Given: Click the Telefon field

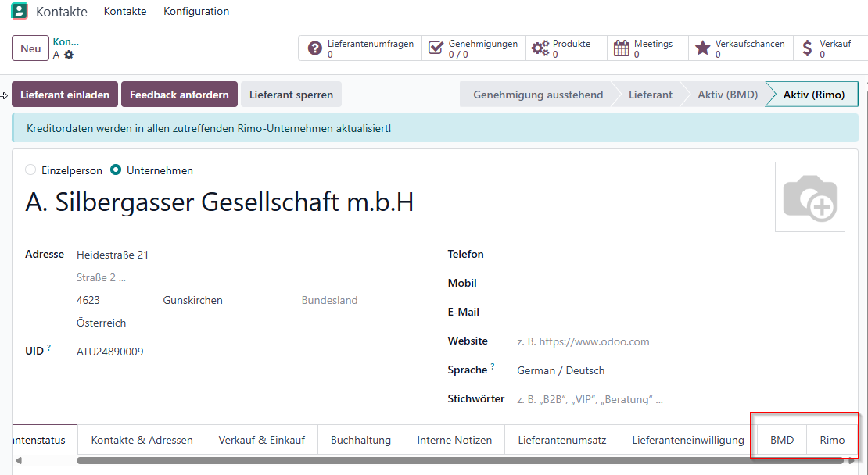Looking at the screenshot, I should [x=681, y=255].
